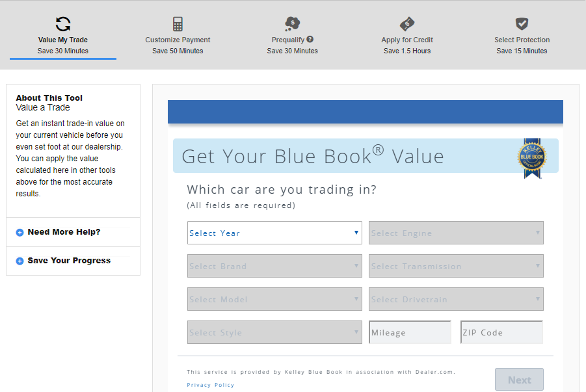Open the Select Model dropdown
This screenshot has height=392, width=586.
tap(274, 299)
